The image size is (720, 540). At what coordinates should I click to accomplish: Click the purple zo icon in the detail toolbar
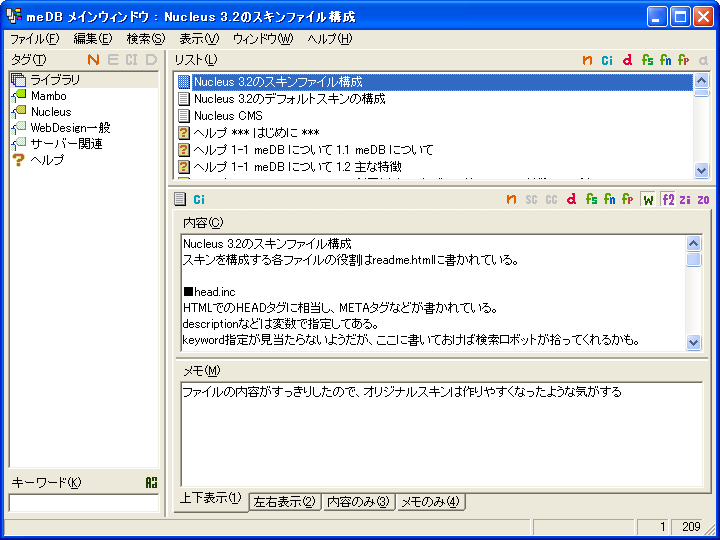(x=703, y=199)
